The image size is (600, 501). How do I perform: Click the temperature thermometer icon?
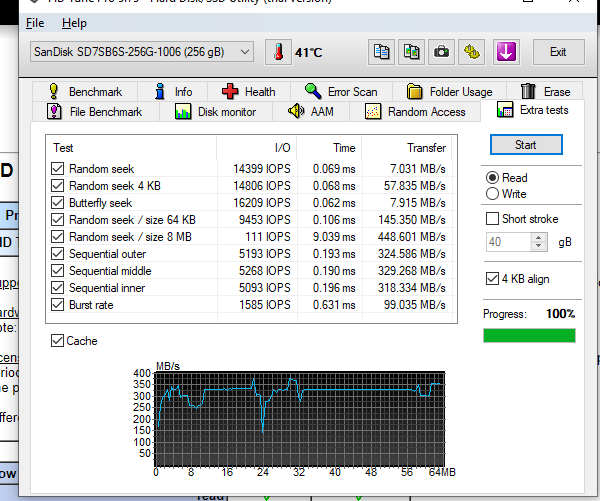point(278,52)
